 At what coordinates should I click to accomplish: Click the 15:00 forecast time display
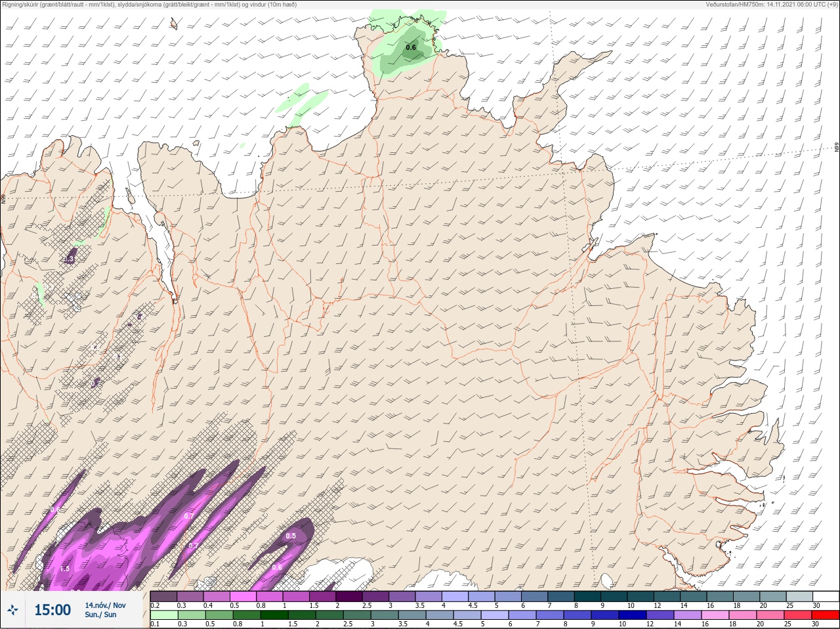click(x=52, y=610)
